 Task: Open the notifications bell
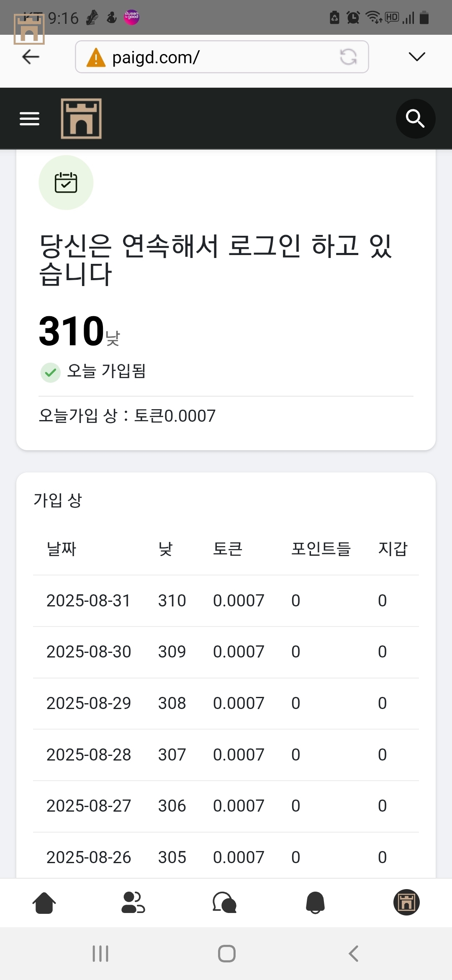(x=315, y=903)
